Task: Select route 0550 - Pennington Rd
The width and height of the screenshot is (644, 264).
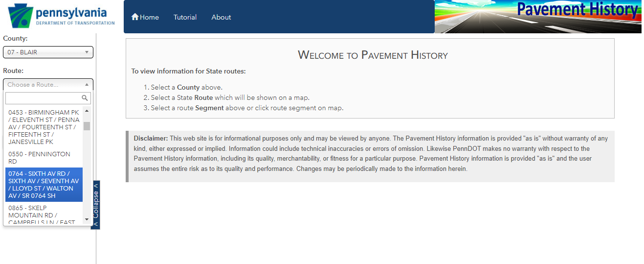Action: pyautogui.click(x=44, y=158)
